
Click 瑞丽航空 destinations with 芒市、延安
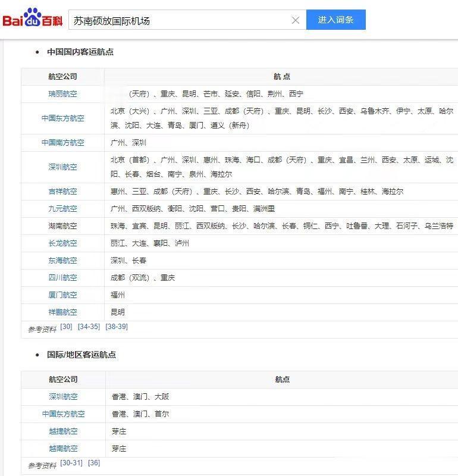click(216, 94)
